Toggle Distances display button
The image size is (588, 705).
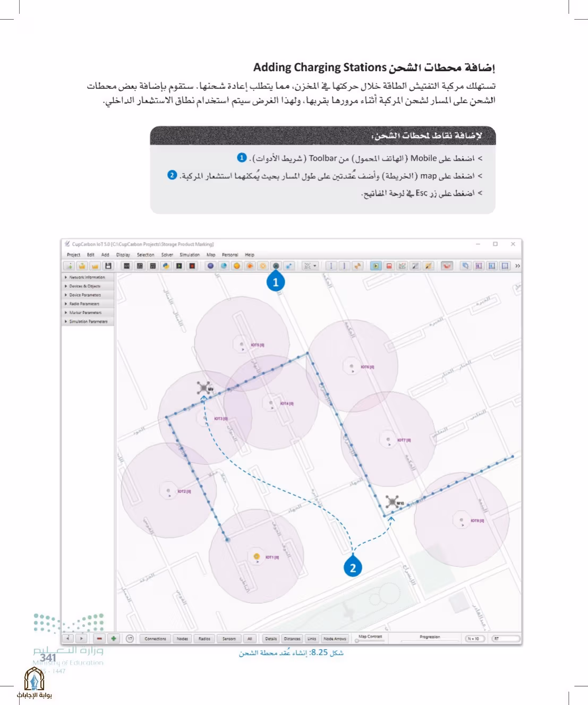pyautogui.click(x=292, y=639)
